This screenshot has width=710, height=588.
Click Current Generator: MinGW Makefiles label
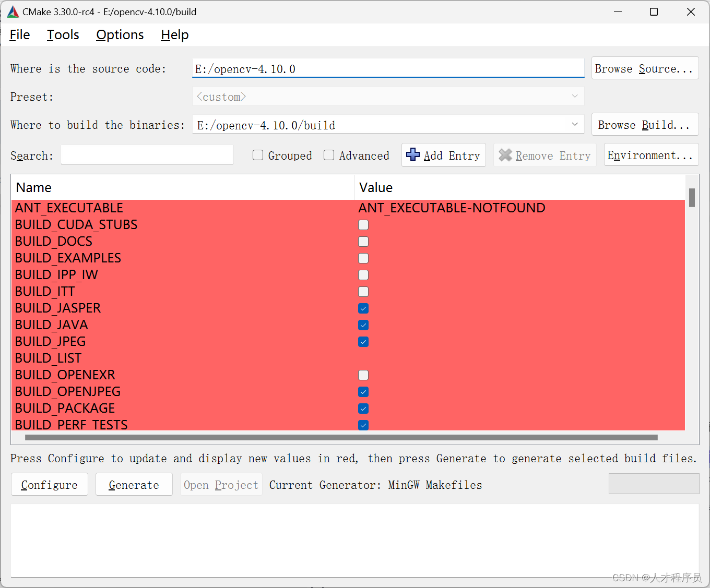[375, 485]
